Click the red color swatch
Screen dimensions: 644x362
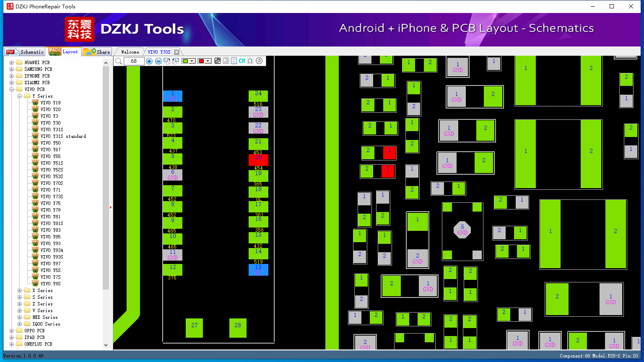pyautogui.click(x=201, y=61)
